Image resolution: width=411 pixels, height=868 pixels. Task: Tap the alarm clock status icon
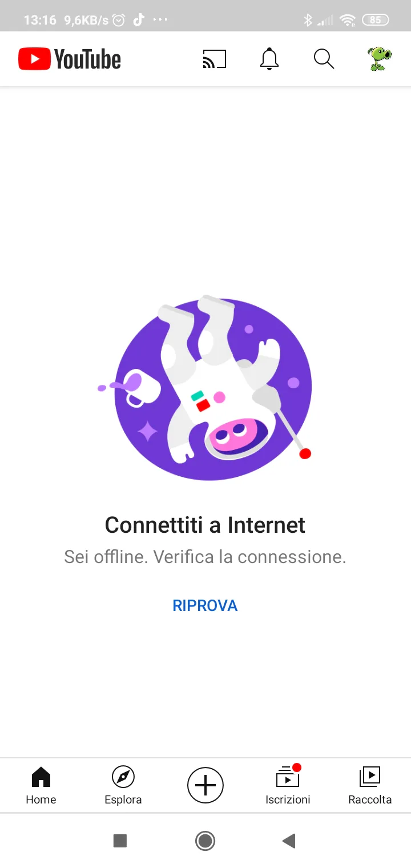[119, 21]
